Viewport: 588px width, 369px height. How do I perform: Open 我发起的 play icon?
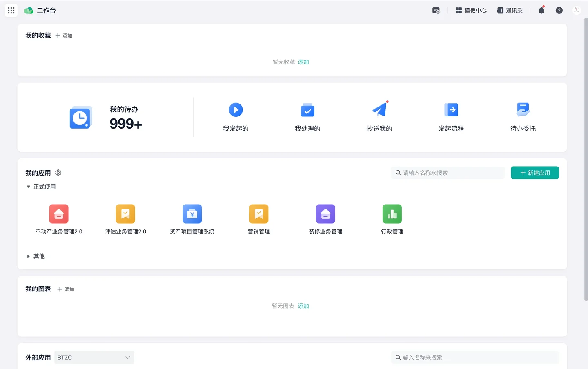point(236,110)
